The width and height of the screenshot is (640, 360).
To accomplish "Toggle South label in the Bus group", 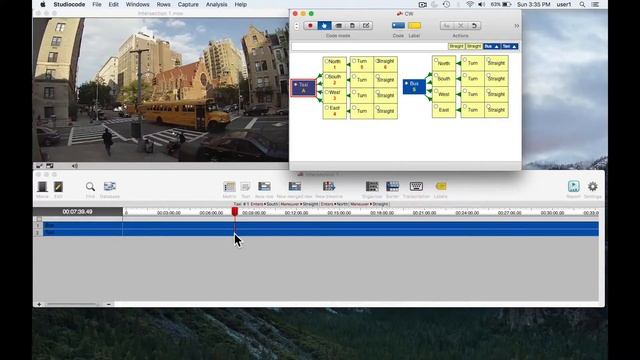I will coord(444,79).
